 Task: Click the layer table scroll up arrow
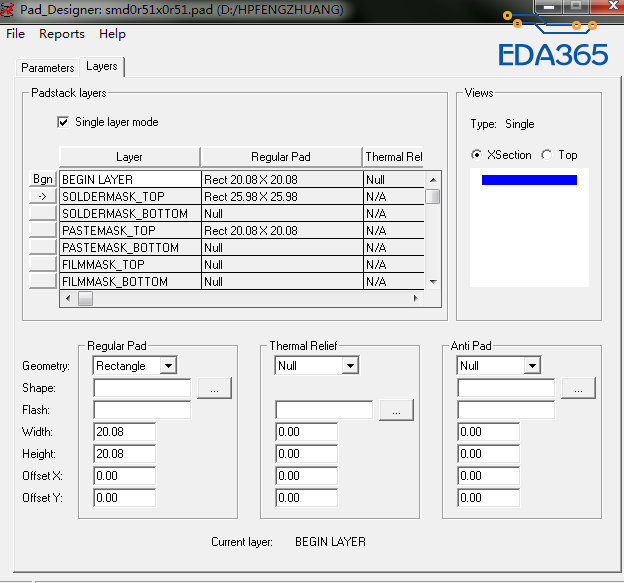433,180
